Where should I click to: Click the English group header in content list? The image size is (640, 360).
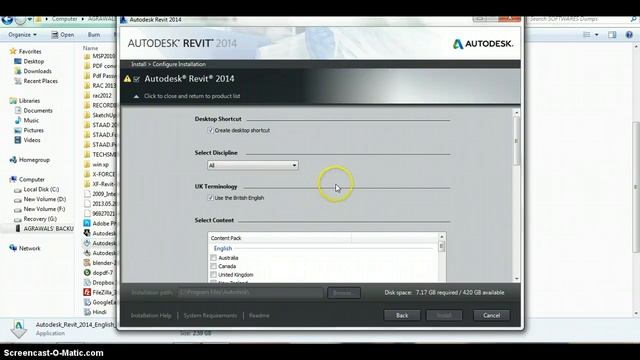[223, 248]
